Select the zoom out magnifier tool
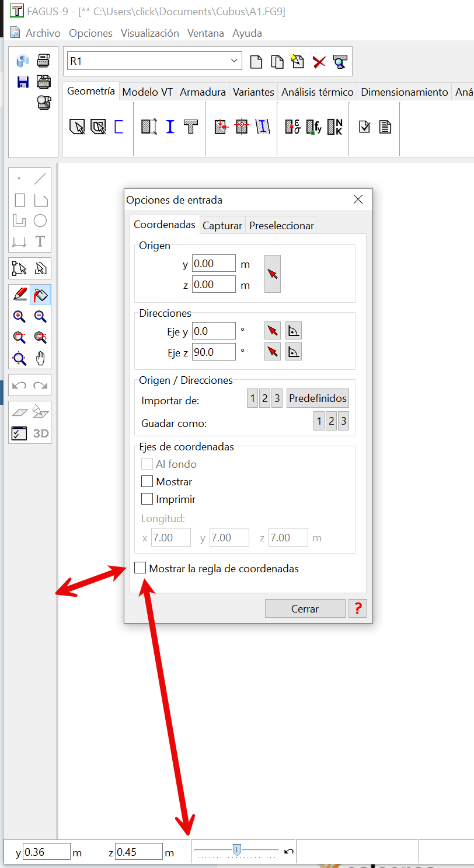Screen dimensions: 474x868 click(40, 317)
